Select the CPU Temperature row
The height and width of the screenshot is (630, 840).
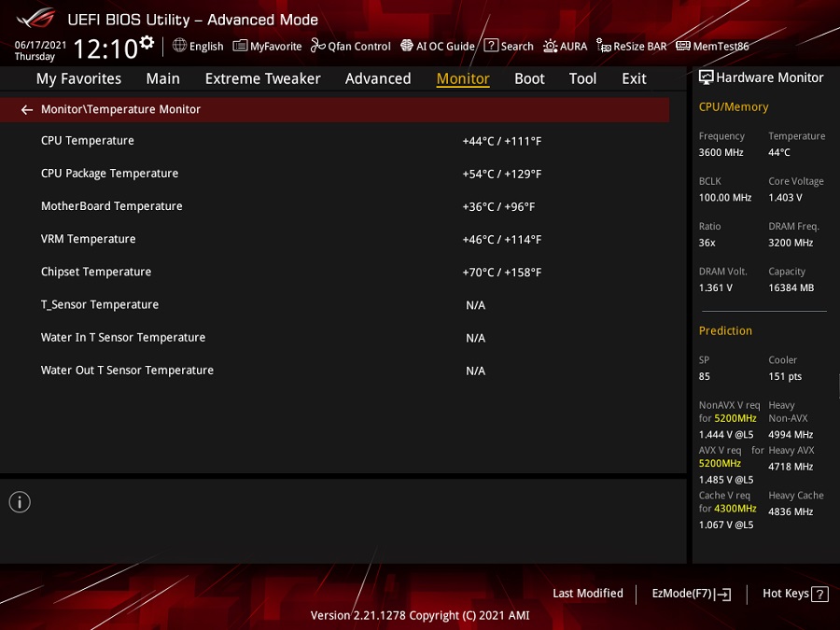pos(334,141)
